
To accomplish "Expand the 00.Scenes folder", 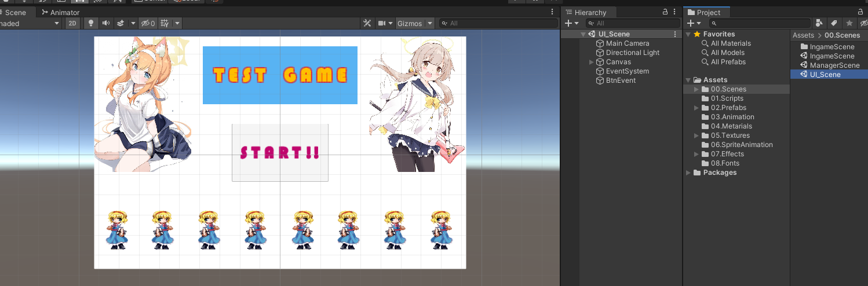I will pos(696,89).
